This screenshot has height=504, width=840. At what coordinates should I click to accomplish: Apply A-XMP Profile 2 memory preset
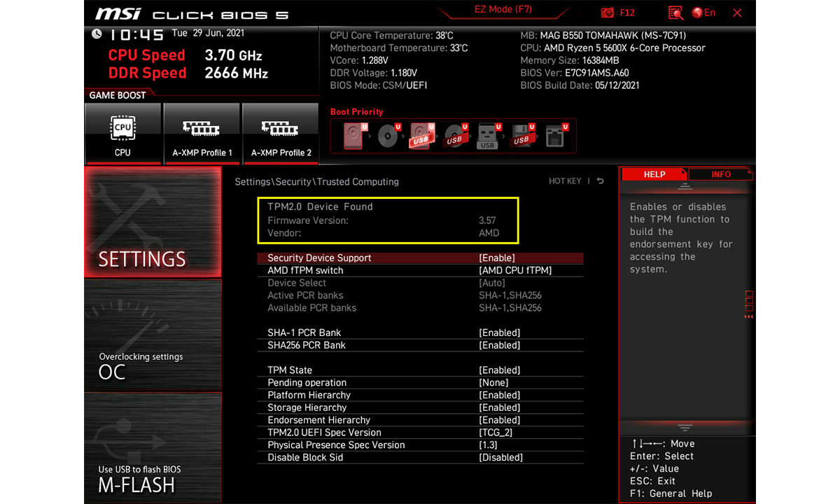[281, 133]
